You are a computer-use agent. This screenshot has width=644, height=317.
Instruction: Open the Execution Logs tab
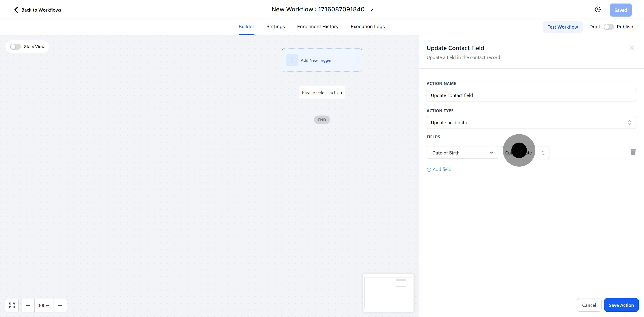coord(367,27)
